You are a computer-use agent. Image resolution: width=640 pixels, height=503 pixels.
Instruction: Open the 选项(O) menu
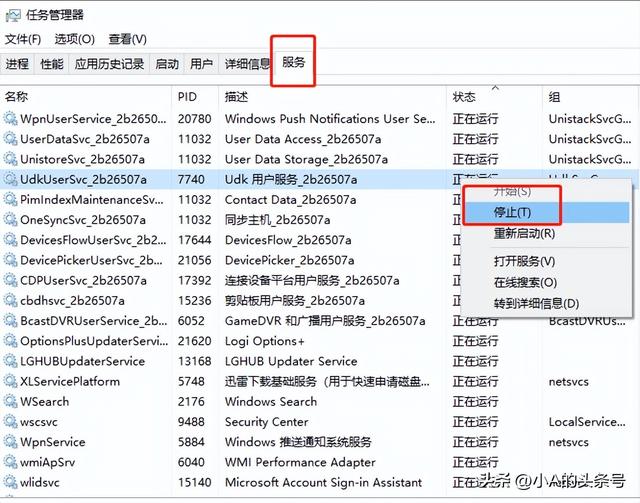(x=74, y=39)
